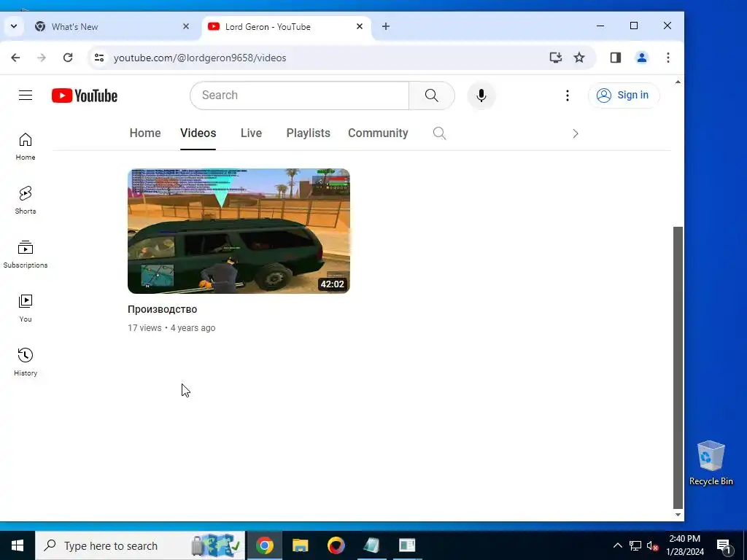Open Shorts in the left sidebar
Image resolution: width=747 pixels, height=560 pixels.
[x=26, y=201]
